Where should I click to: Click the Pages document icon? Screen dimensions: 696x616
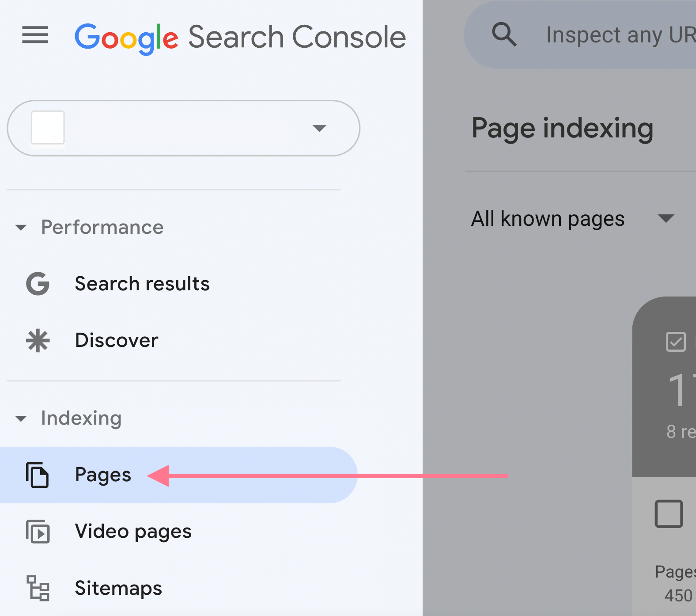click(x=38, y=475)
